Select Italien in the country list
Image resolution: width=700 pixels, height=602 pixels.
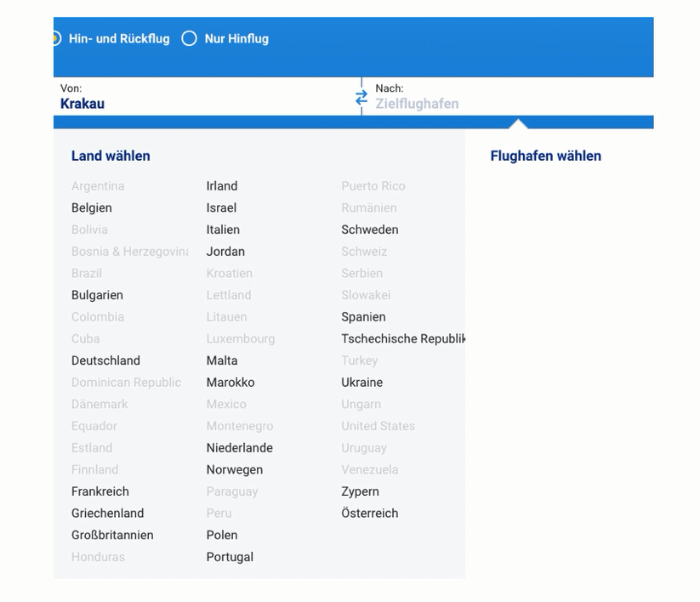pos(223,230)
